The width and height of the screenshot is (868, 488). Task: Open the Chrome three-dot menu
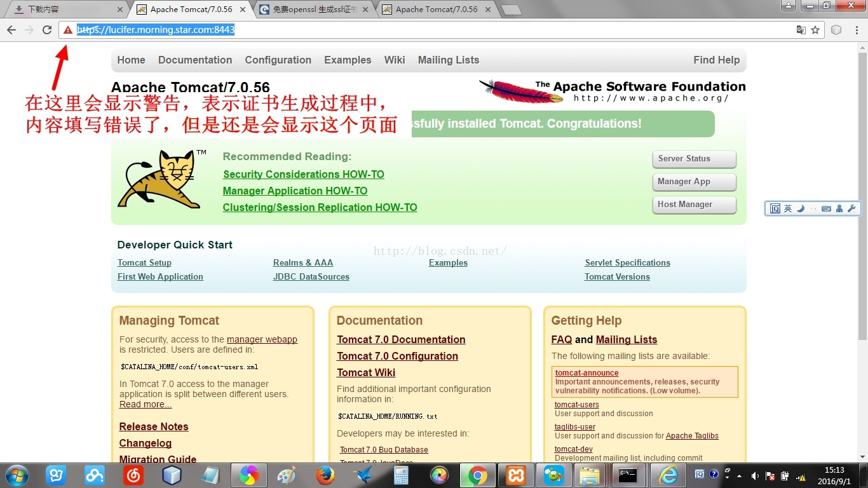click(x=855, y=30)
